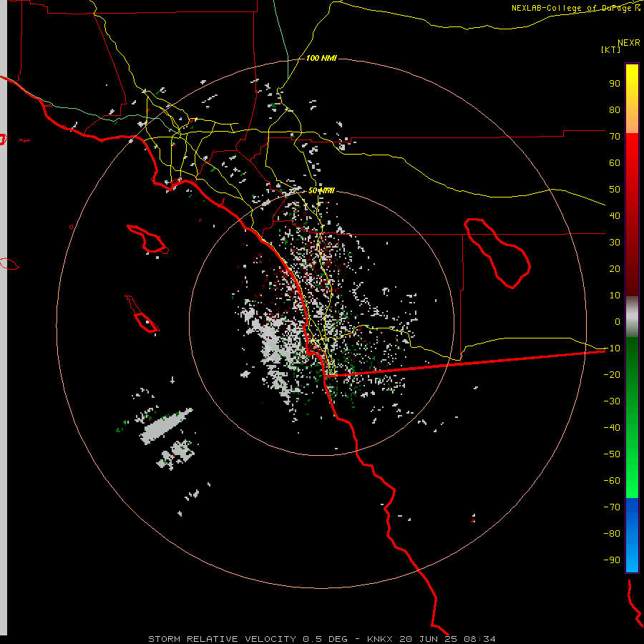The image size is (644, 644).
Task: Select the 30 value on velocity scale
Action: click(x=615, y=243)
